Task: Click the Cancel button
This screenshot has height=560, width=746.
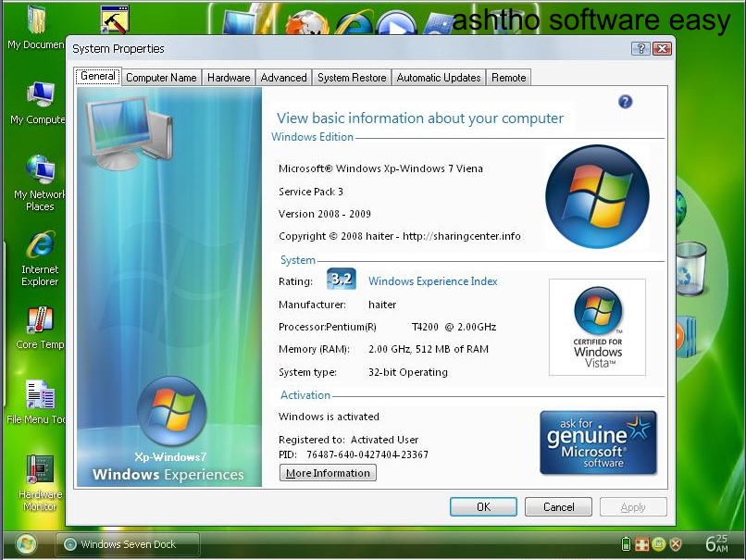Action: (558, 506)
